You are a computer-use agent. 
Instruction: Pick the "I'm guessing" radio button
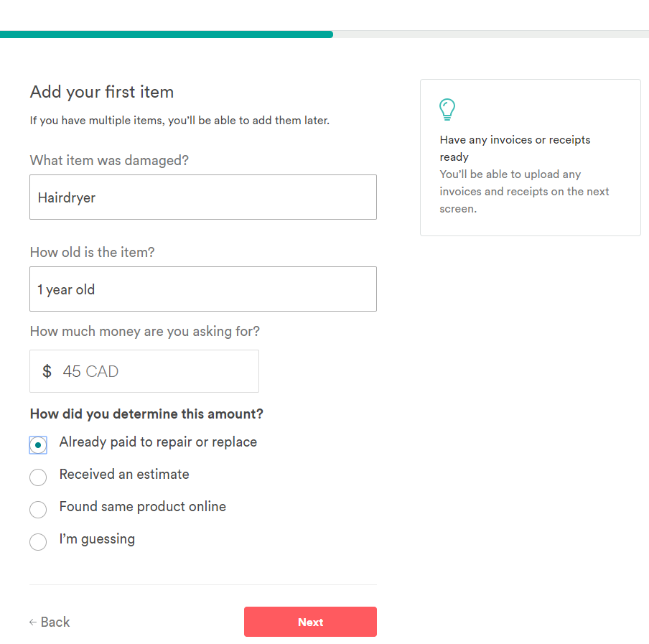(x=38, y=542)
